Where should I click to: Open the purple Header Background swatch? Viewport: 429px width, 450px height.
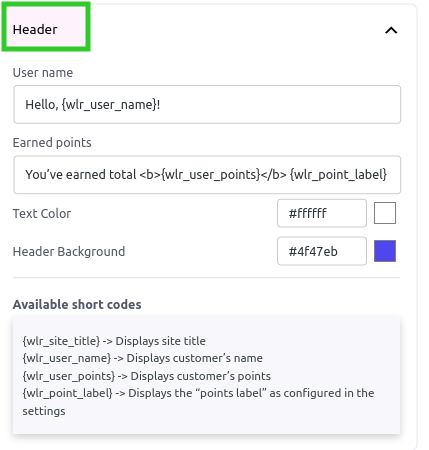[385, 251]
